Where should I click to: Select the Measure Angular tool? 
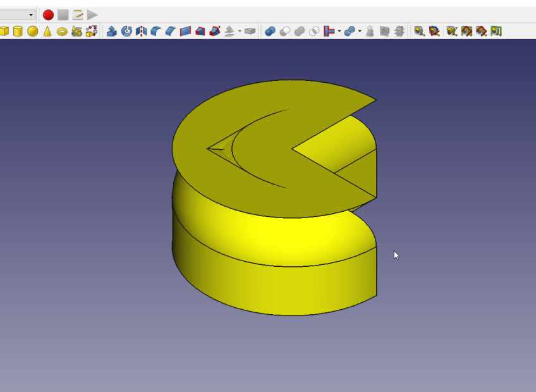click(x=434, y=32)
